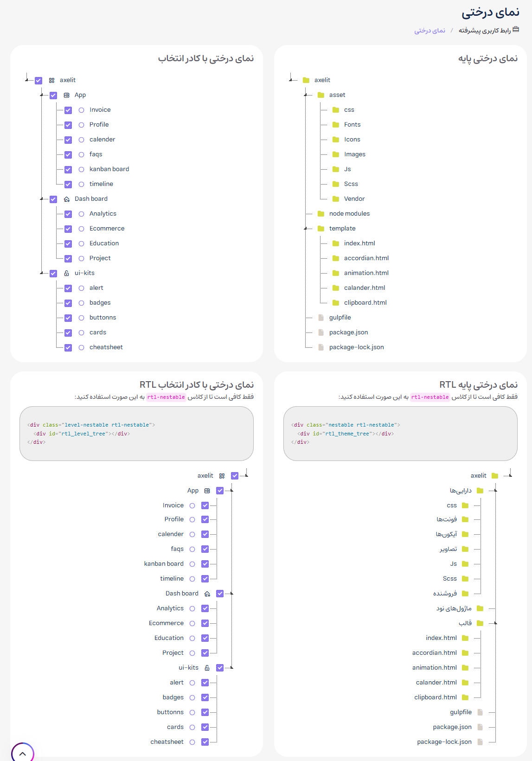This screenshot has width=532, height=761.
Task: Click the folder icon next to node modules
Action: (x=320, y=213)
